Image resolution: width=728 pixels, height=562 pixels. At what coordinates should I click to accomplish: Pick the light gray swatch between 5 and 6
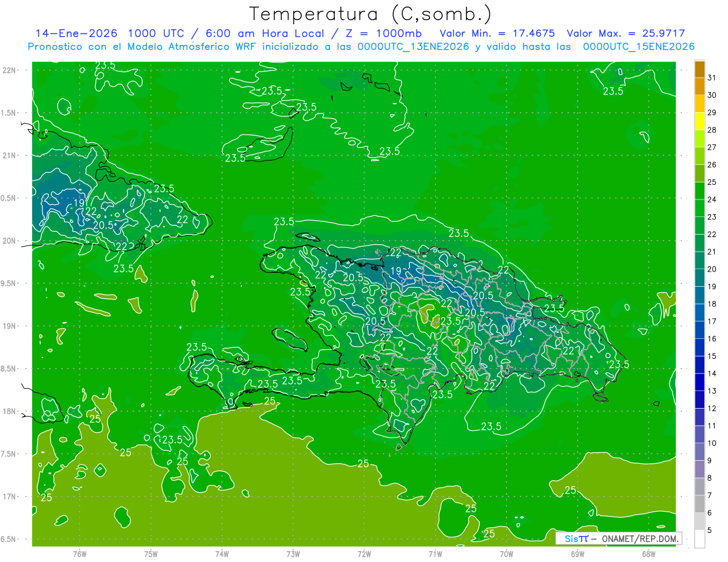699,521
